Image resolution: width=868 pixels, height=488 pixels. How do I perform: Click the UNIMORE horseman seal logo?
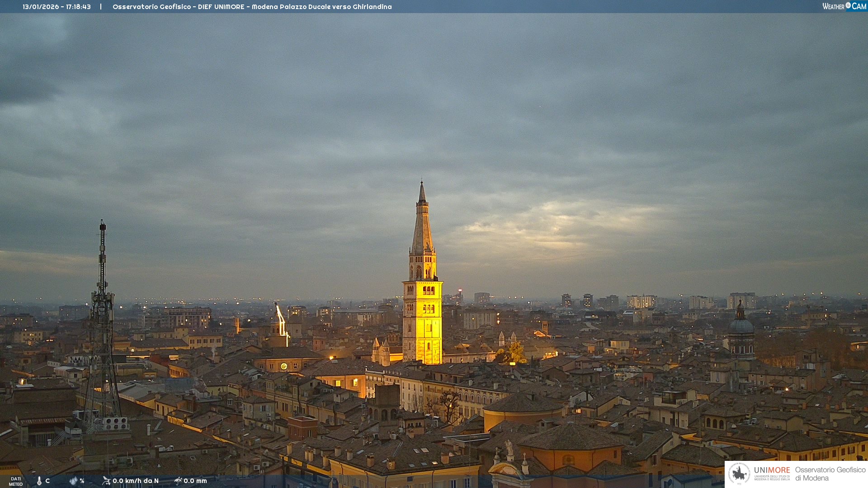tap(739, 474)
